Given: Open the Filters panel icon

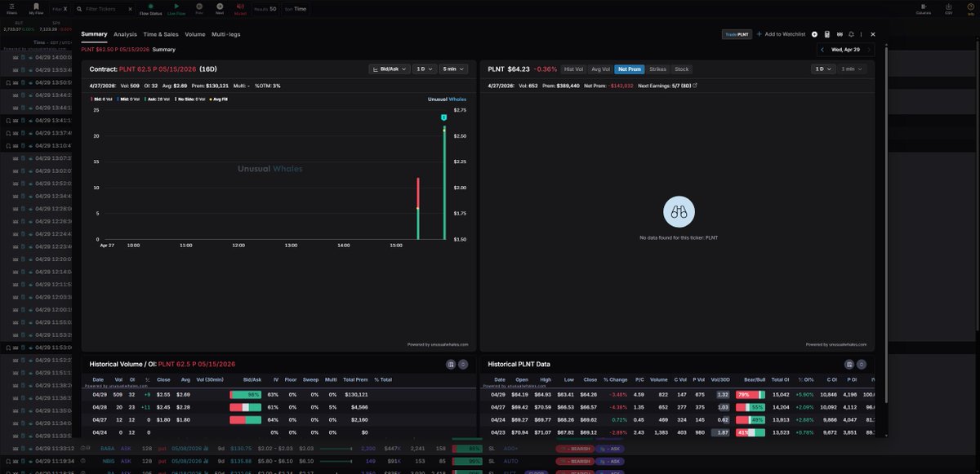Looking at the screenshot, I should (x=11, y=8).
